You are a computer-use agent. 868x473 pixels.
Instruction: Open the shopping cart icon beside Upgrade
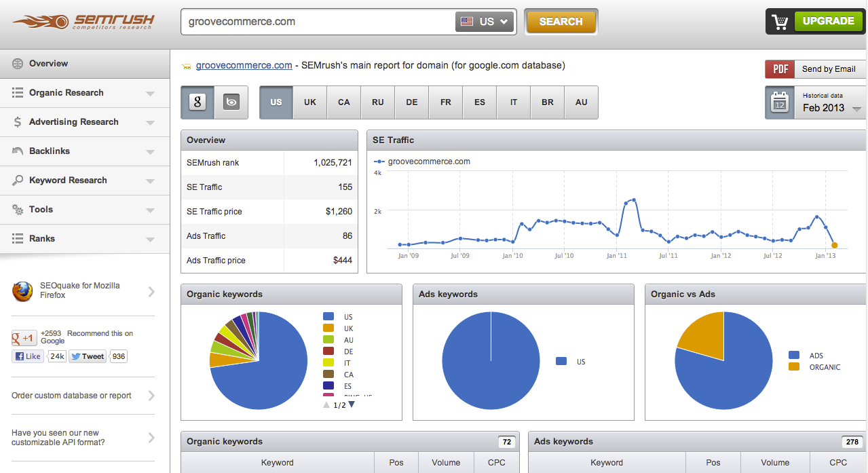click(780, 22)
